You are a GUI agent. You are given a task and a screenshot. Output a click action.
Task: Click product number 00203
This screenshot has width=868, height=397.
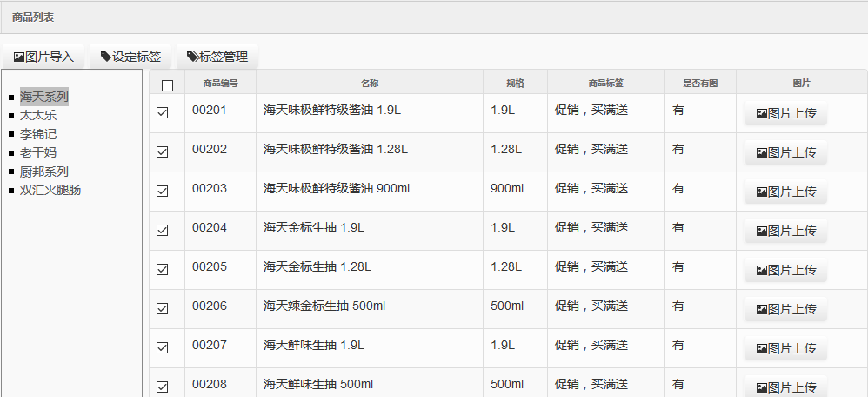click(210, 189)
